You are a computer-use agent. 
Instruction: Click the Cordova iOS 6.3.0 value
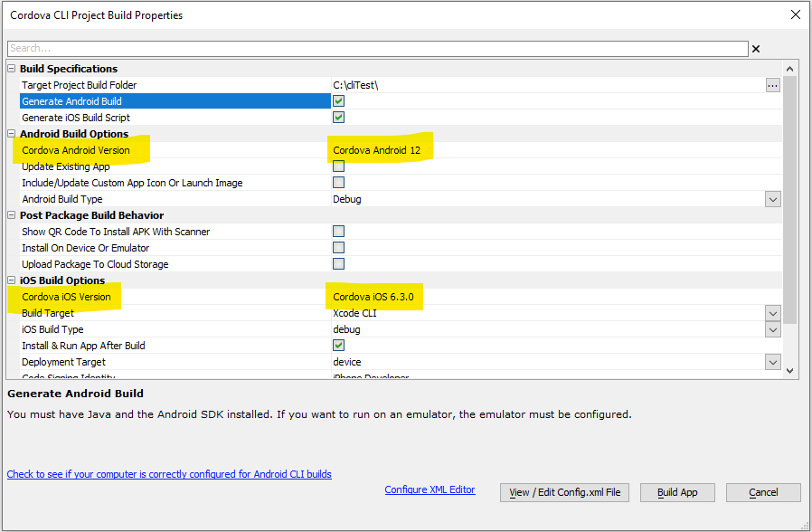coord(373,297)
